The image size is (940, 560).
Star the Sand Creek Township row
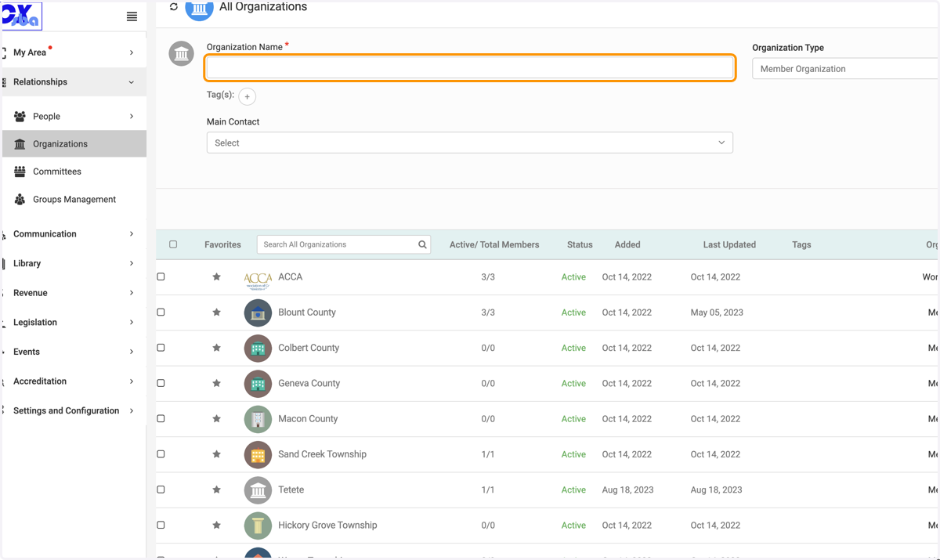217,454
